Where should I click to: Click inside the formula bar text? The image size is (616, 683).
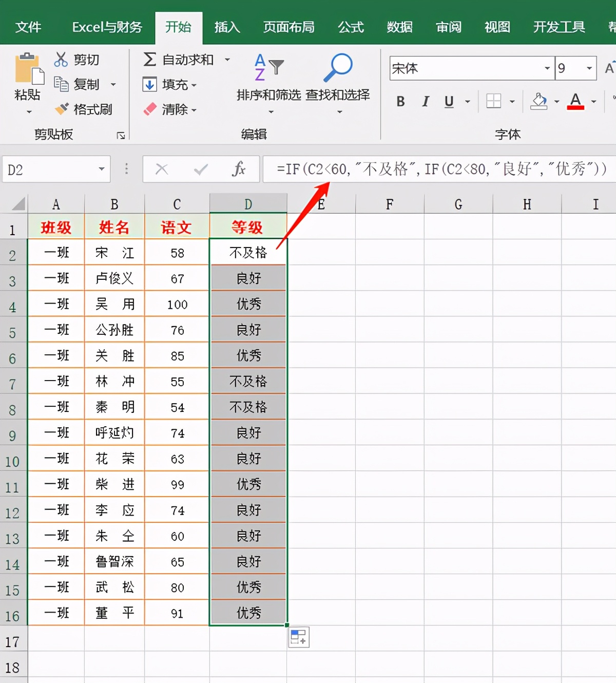(441, 169)
